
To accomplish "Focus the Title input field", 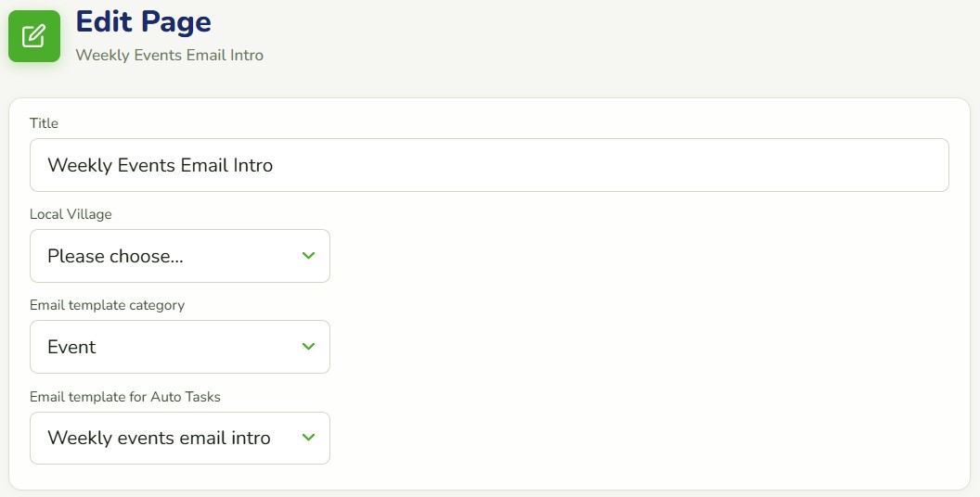I will [x=489, y=165].
